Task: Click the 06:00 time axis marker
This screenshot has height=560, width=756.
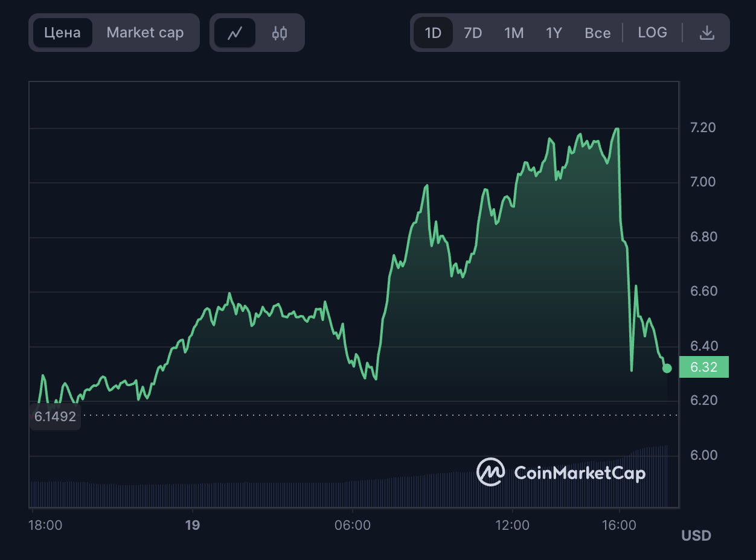Action: coord(353,525)
